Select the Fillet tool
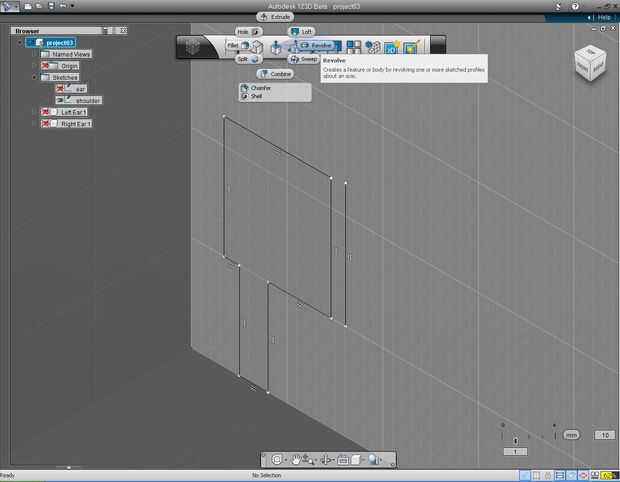Image resolution: width=620 pixels, height=482 pixels. pyautogui.click(x=237, y=46)
